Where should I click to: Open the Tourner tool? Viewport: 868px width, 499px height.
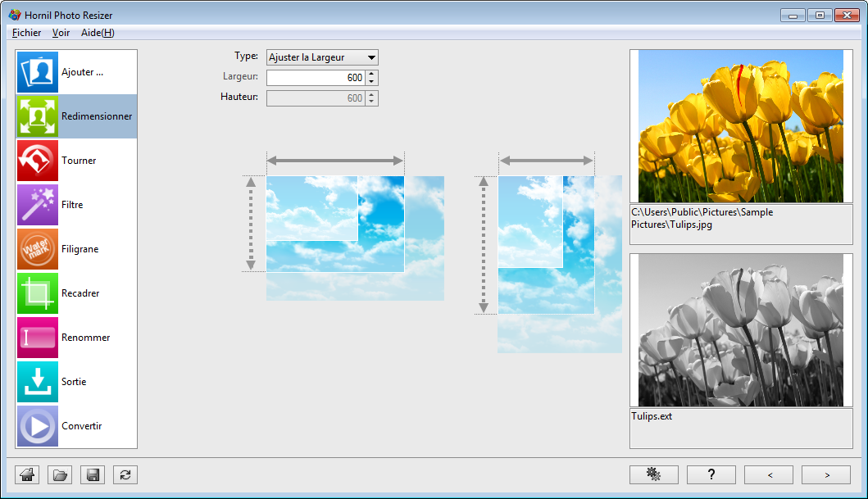pyautogui.click(x=75, y=160)
